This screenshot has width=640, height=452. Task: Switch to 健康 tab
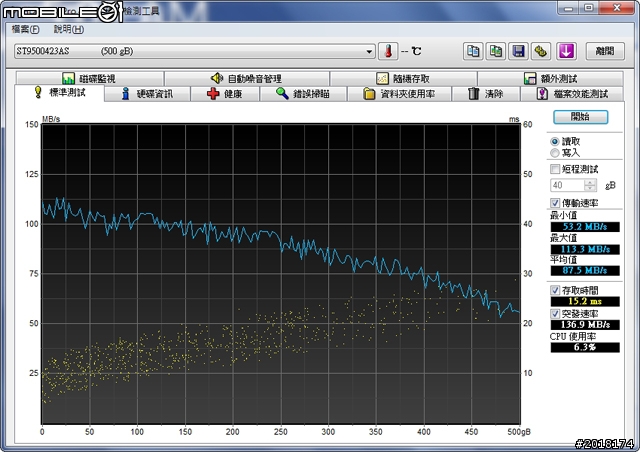(225, 94)
